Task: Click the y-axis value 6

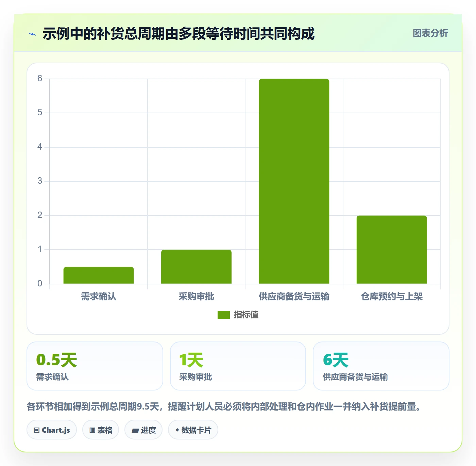Action: (x=40, y=79)
